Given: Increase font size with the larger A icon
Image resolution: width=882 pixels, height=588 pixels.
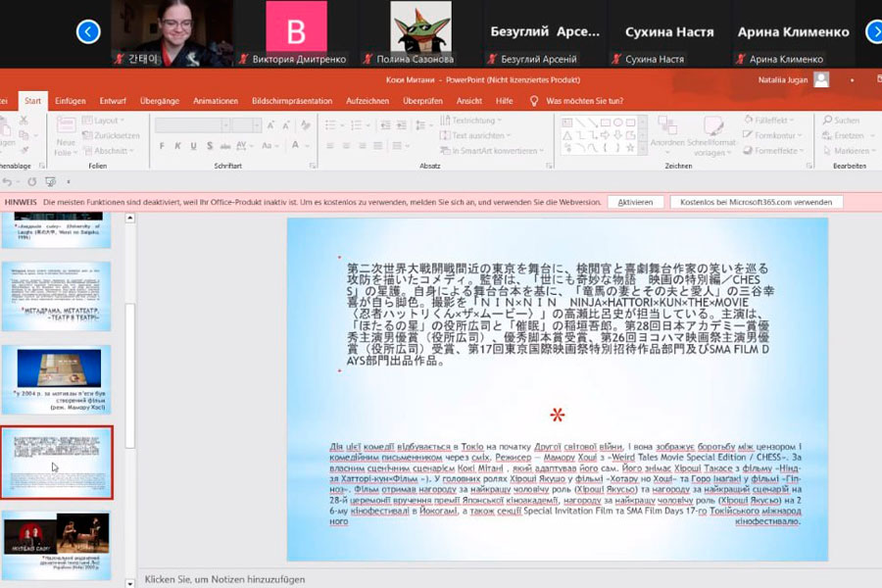Looking at the screenshot, I should click(271, 125).
